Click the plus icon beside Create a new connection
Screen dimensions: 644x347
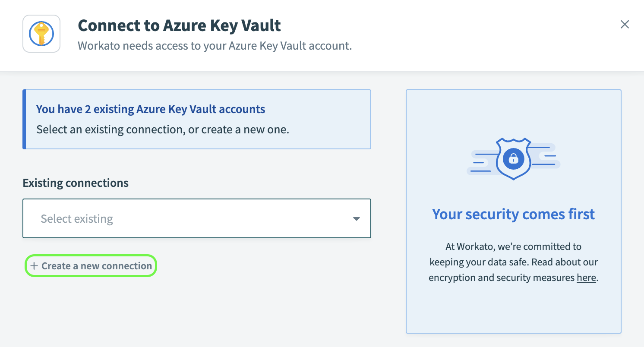pyautogui.click(x=35, y=265)
